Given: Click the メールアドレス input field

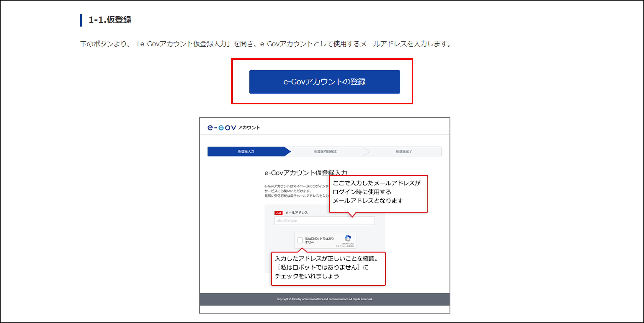Looking at the screenshot, I should pos(324,221).
